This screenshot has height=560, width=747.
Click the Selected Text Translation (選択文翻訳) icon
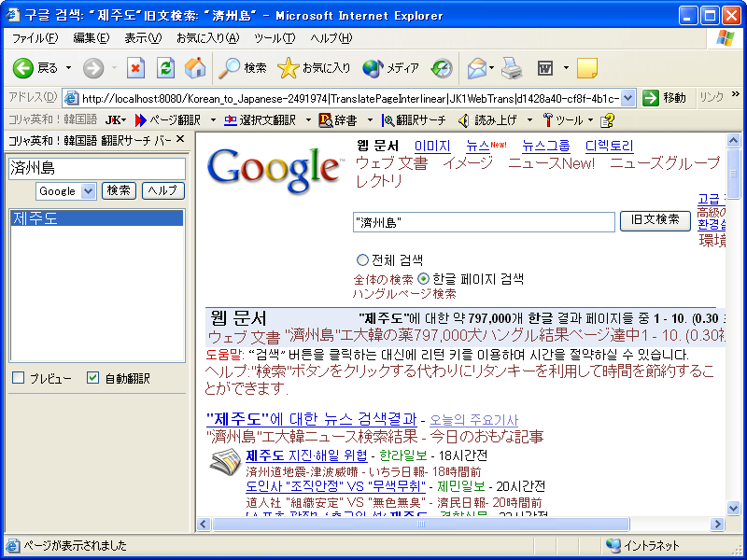231,120
